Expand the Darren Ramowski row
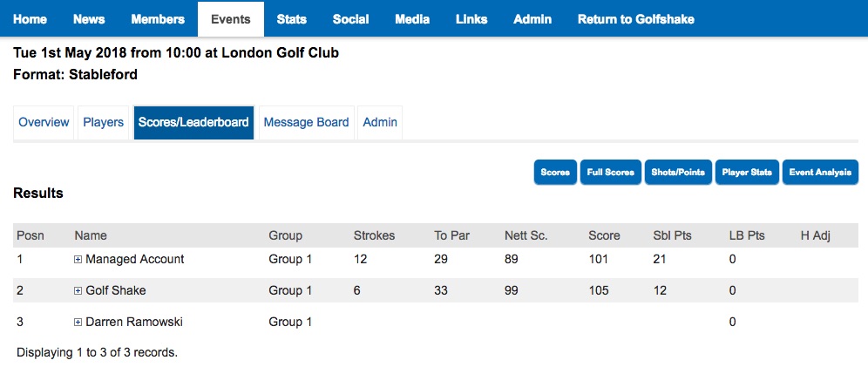The width and height of the screenshot is (868, 374). coord(78,323)
